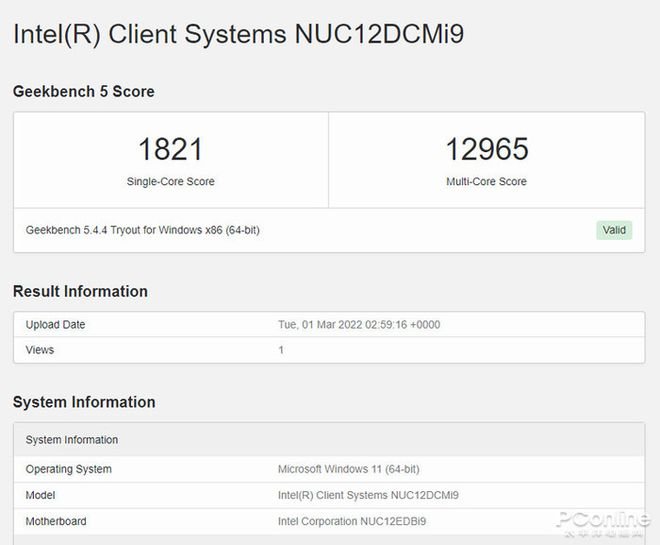Click the Upload Date row label
660x545 pixels.
tap(55, 325)
